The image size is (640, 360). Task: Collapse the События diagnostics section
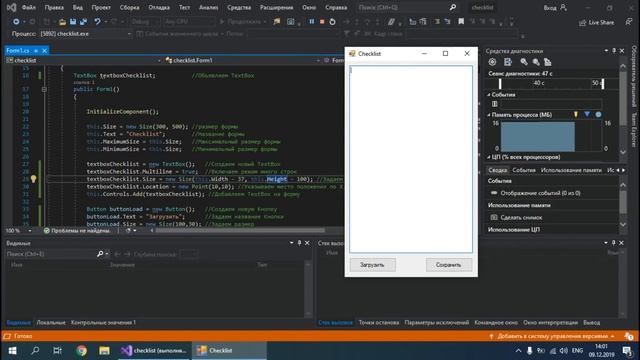(489, 95)
